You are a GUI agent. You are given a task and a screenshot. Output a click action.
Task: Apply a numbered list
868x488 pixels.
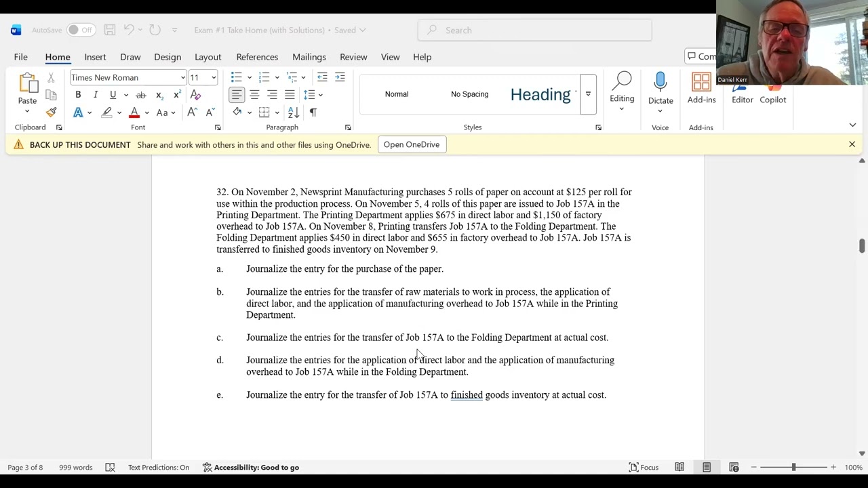264,77
